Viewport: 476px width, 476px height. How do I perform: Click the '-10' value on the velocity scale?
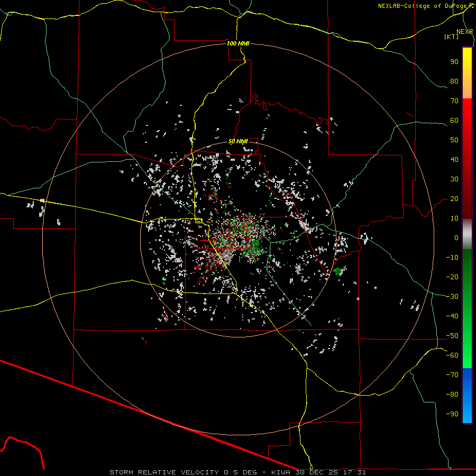click(452, 258)
